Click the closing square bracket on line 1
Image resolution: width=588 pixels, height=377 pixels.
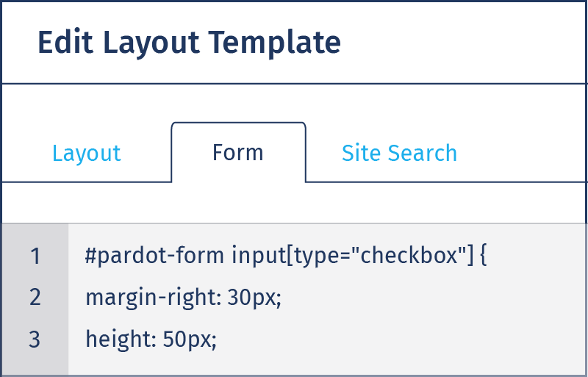coord(471,256)
